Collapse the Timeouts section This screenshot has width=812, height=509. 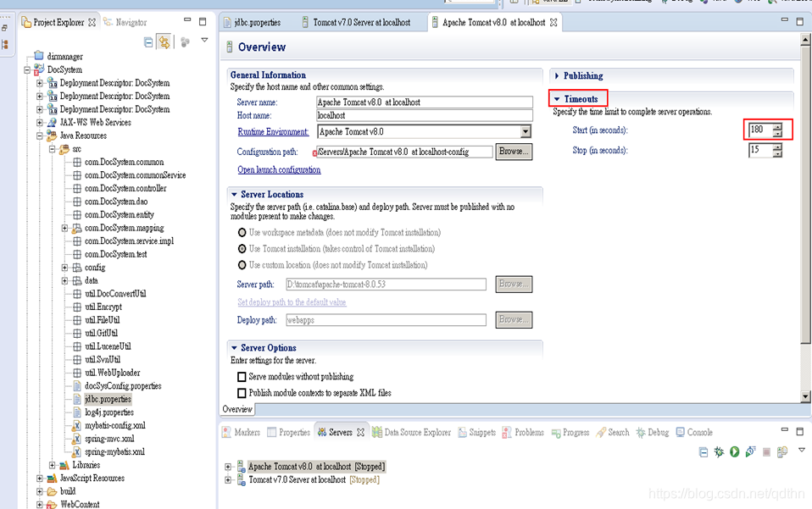coord(557,99)
